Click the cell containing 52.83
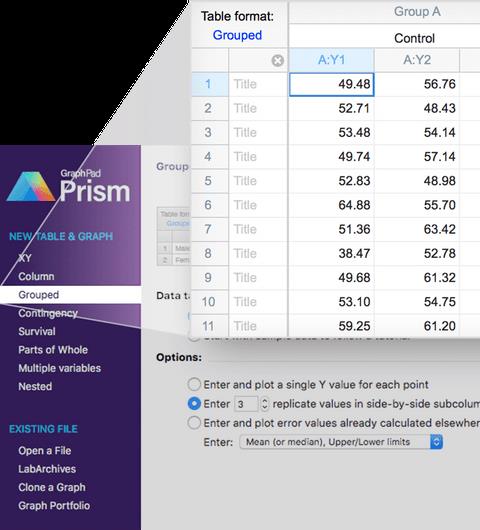Screen dimensions: 480x530 (x=332, y=180)
